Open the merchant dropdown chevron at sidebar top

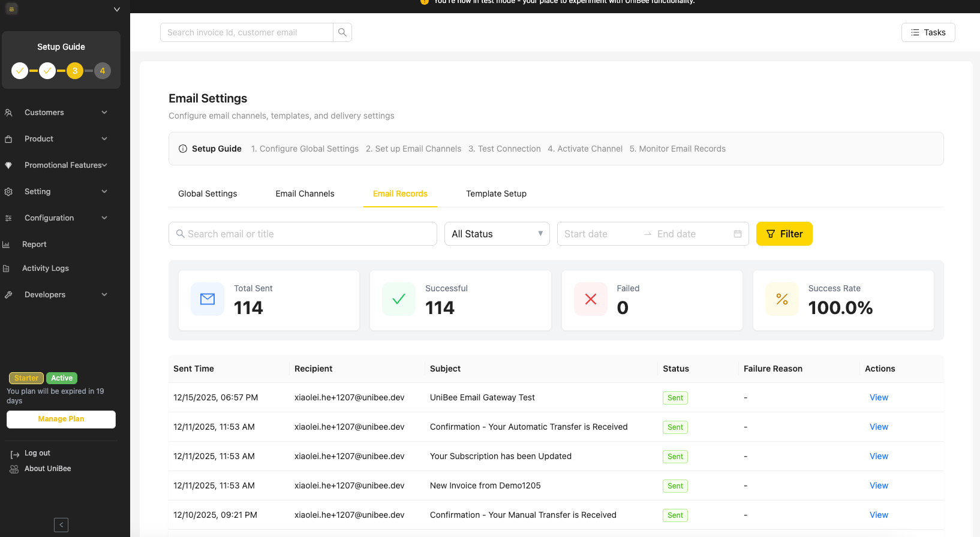click(x=117, y=9)
